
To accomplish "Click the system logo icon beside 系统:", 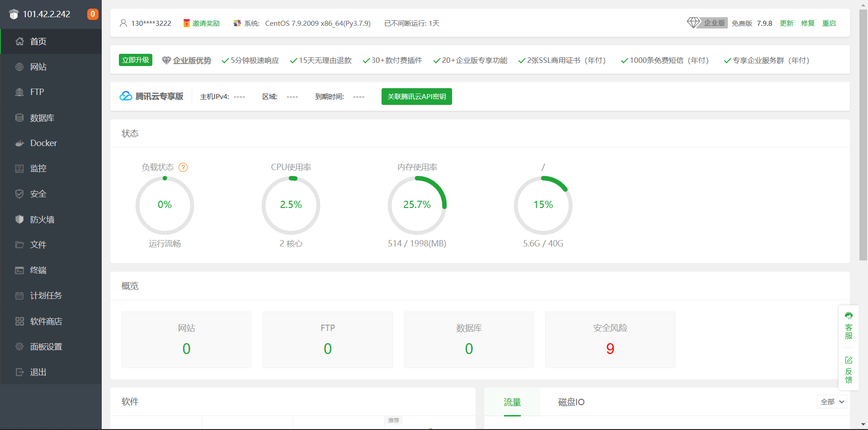I will point(237,23).
